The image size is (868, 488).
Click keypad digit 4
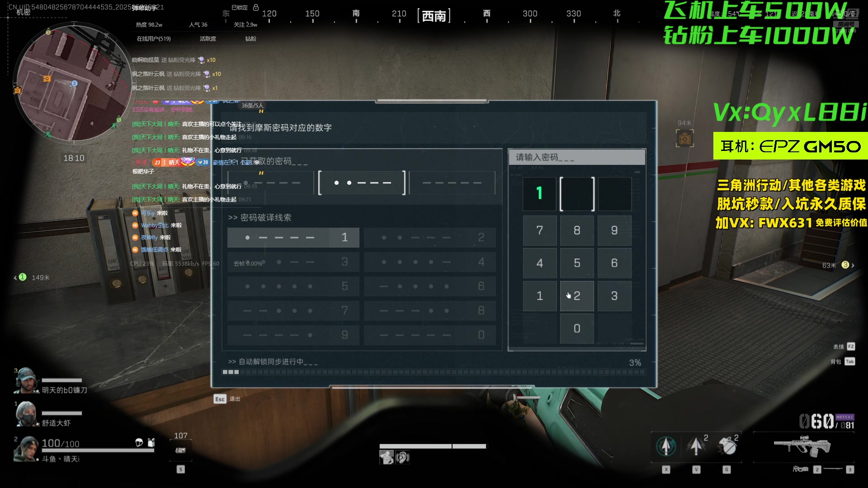[540, 263]
